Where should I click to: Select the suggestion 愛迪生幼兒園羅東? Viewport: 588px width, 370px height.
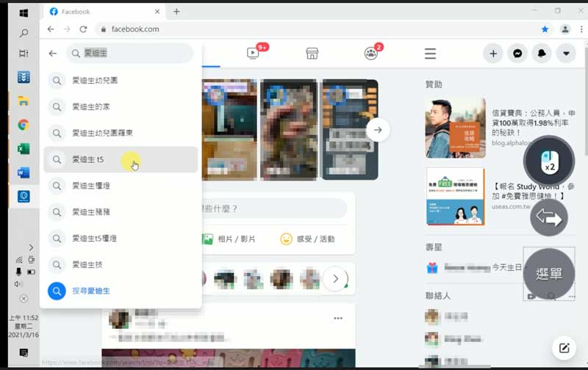(x=121, y=133)
